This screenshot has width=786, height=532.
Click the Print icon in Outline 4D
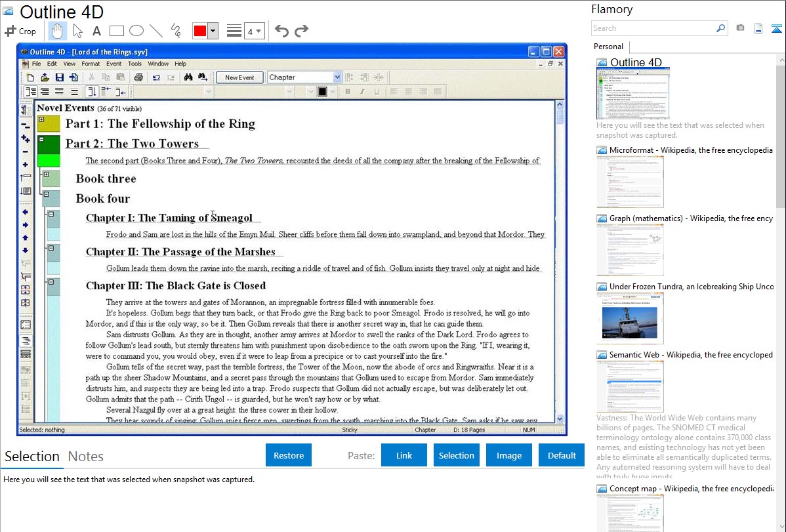click(138, 77)
